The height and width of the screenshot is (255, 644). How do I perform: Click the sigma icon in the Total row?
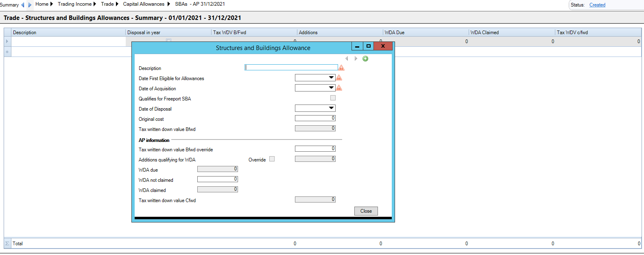[7, 244]
